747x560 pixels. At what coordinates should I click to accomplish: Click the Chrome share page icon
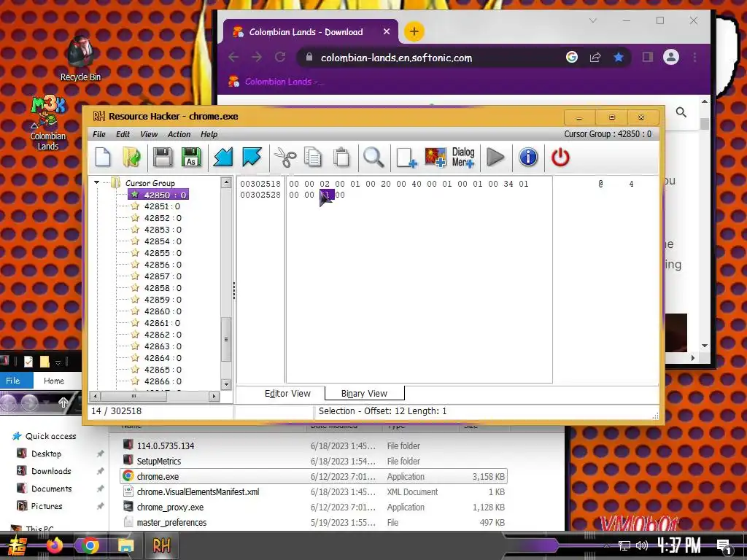pos(595,57)
